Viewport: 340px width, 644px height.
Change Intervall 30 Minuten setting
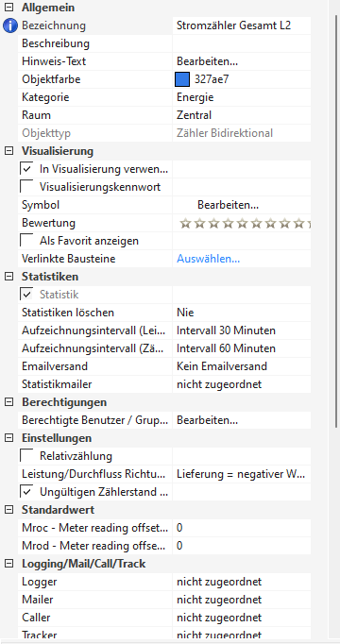point(242,330)
